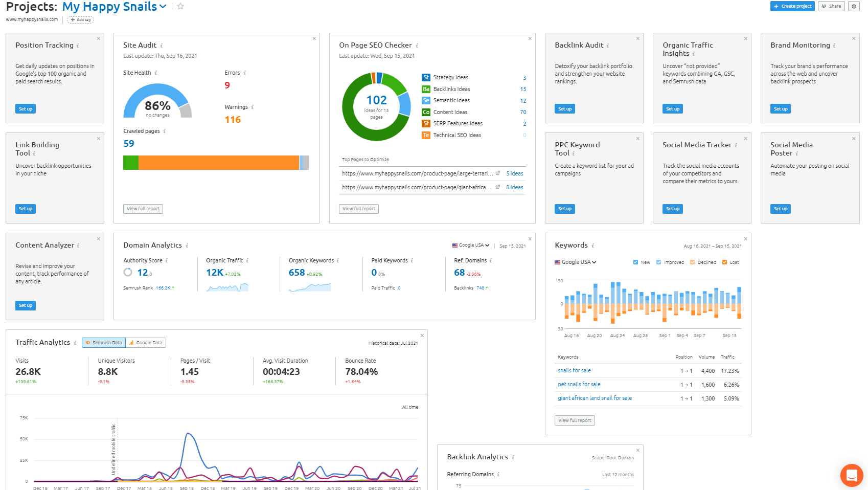
Task: Open large-terrarium page in new tab icon
Action: pos(498,173)
